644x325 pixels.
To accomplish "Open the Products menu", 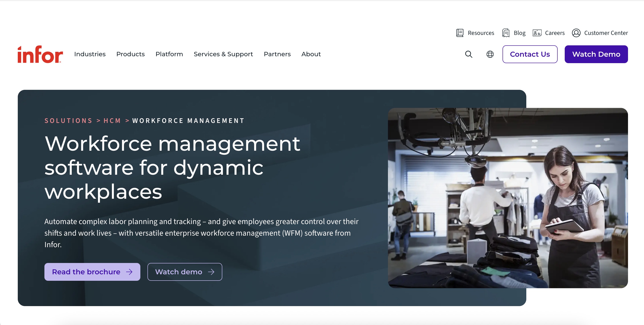I will [131, 54].
